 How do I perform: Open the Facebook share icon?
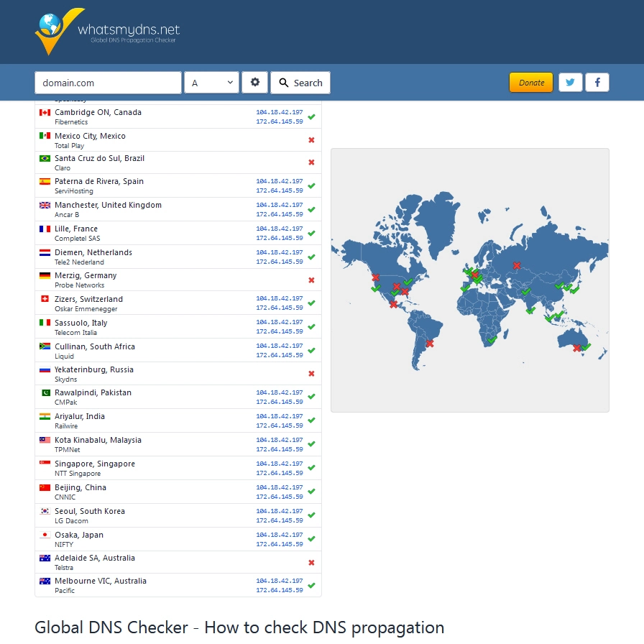coord(597,82)
